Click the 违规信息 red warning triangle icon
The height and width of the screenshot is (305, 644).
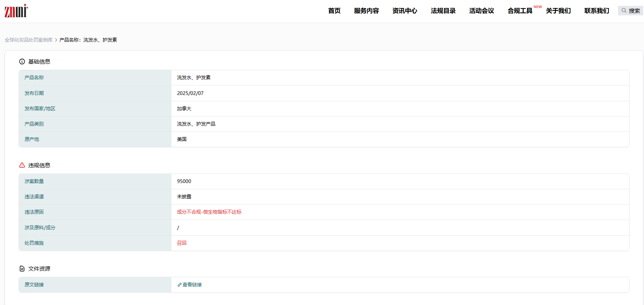[22, 165]
